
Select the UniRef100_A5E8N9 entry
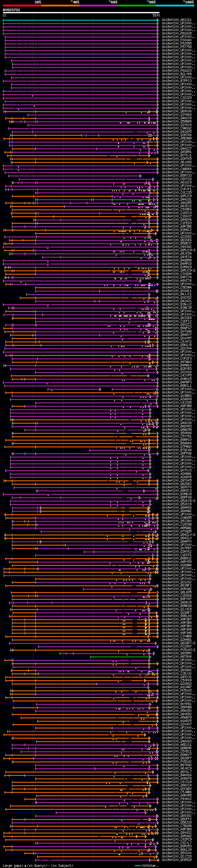[x=177, y=139]
